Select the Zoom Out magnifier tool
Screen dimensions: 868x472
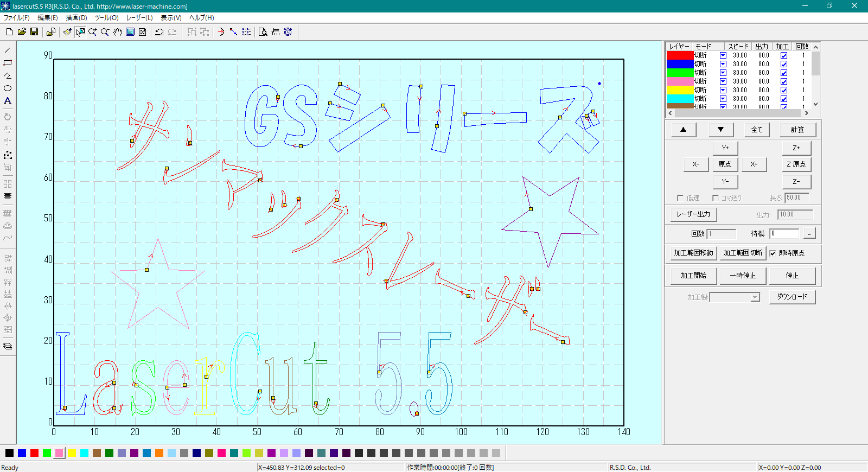[105, 32]
